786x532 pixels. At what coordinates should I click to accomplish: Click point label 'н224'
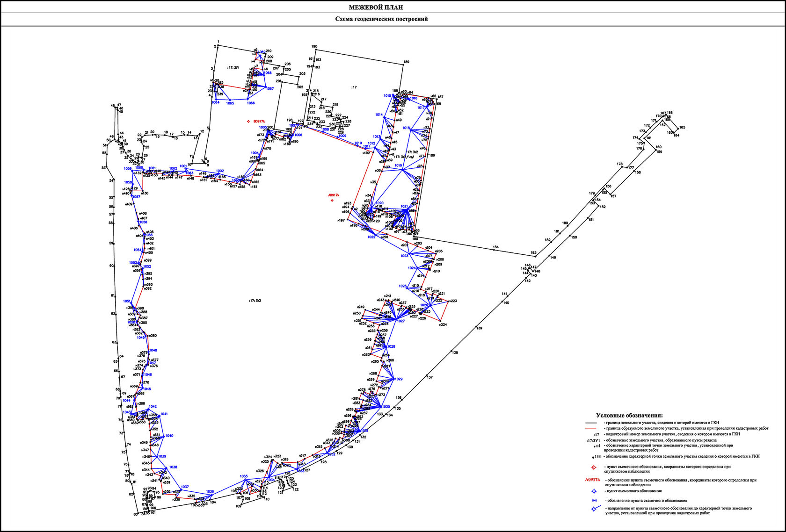point(444,325)
